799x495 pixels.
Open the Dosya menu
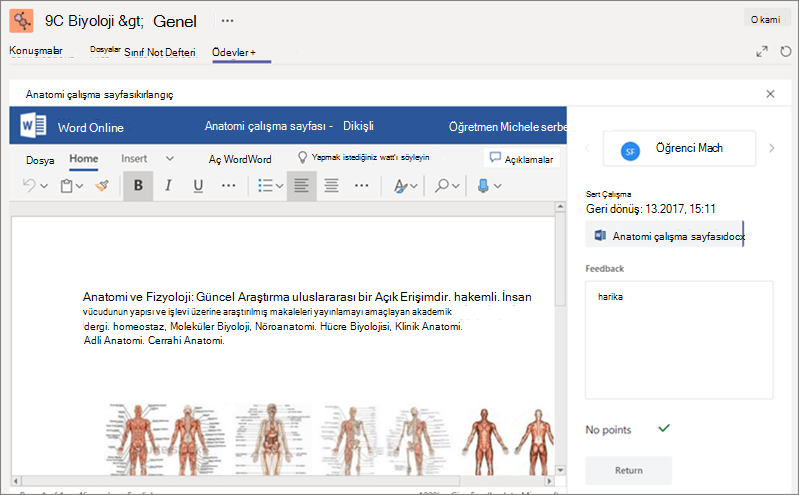pyautogui.click(x=40, y=160)
